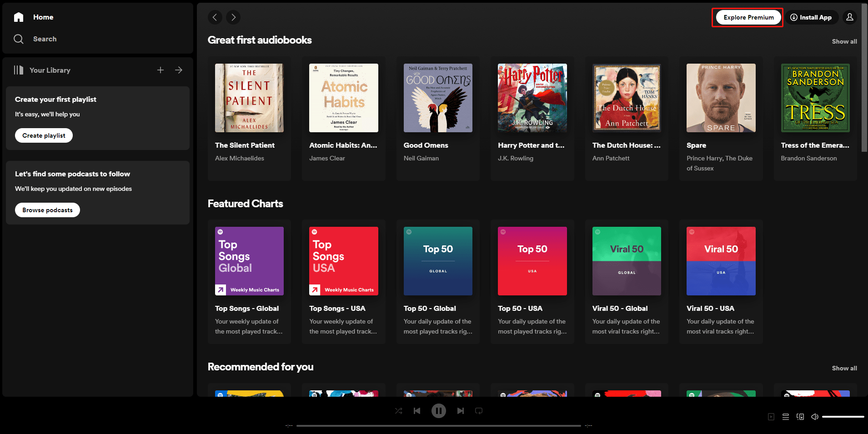Screen dimensions: 868x434
Task: Create playlist or folder plus icon
Action: pos(161,70)
